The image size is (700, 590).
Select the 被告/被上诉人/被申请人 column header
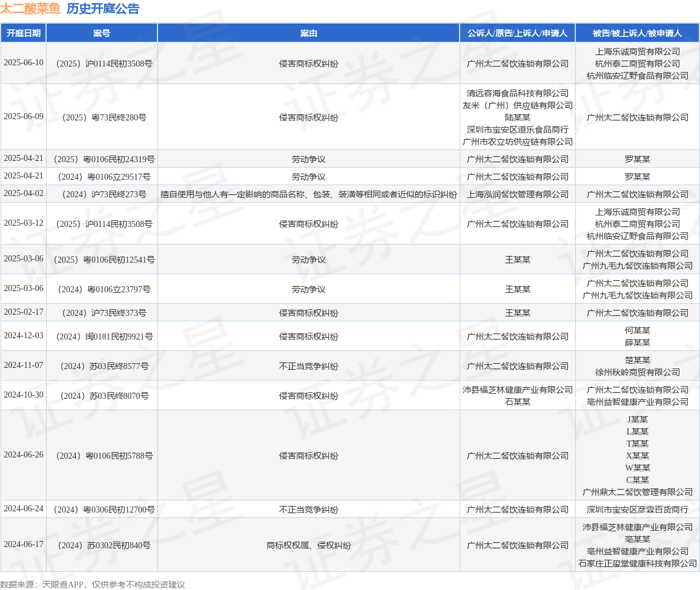point(637,33)
